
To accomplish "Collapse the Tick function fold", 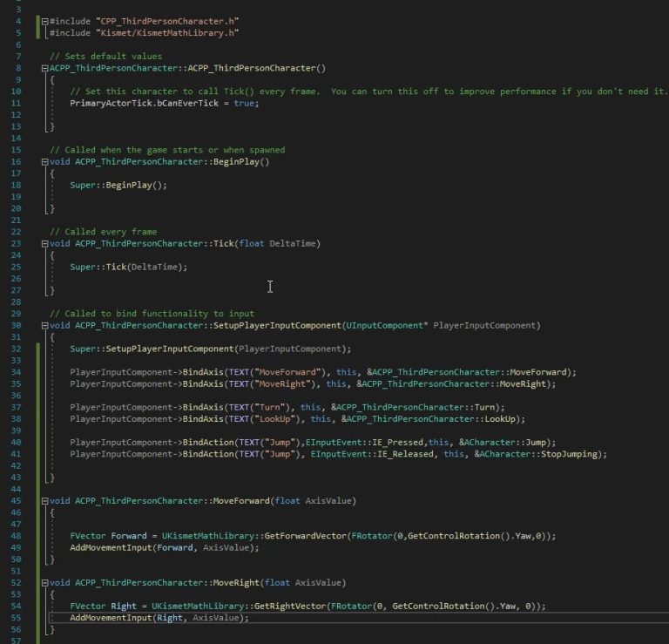I will pos(44,244).
